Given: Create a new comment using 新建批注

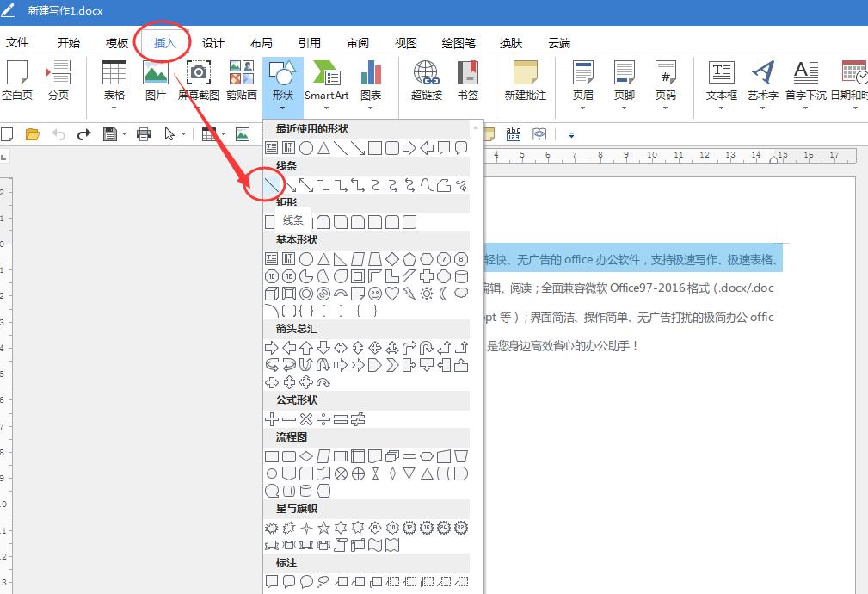Looking at the screenshot, I should pyautogui.click(x=526, y=82).
